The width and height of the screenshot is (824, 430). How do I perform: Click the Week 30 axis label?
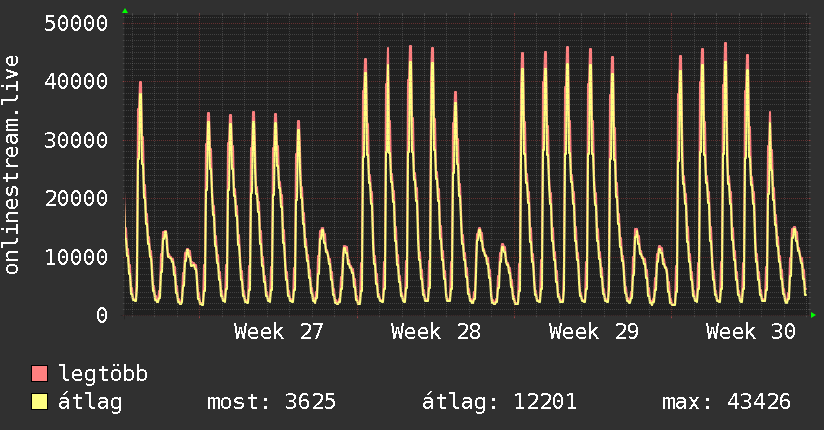point(750,332)
